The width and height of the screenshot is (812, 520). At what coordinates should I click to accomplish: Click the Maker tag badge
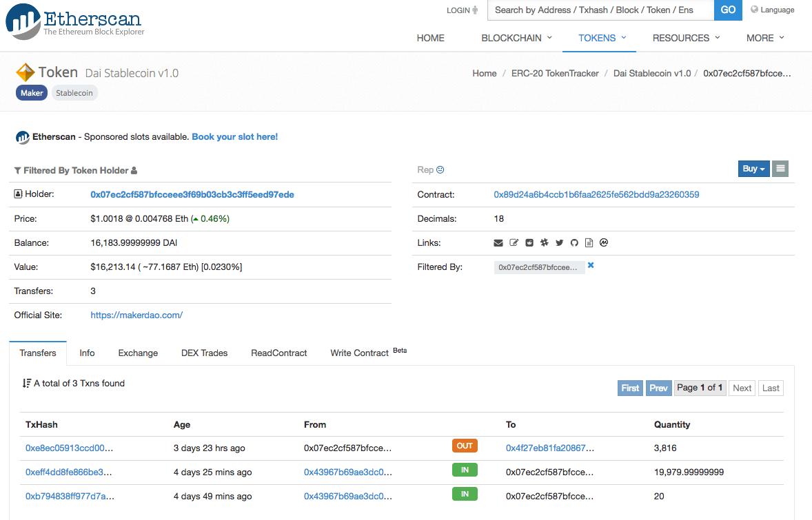(x=32, y=93)
